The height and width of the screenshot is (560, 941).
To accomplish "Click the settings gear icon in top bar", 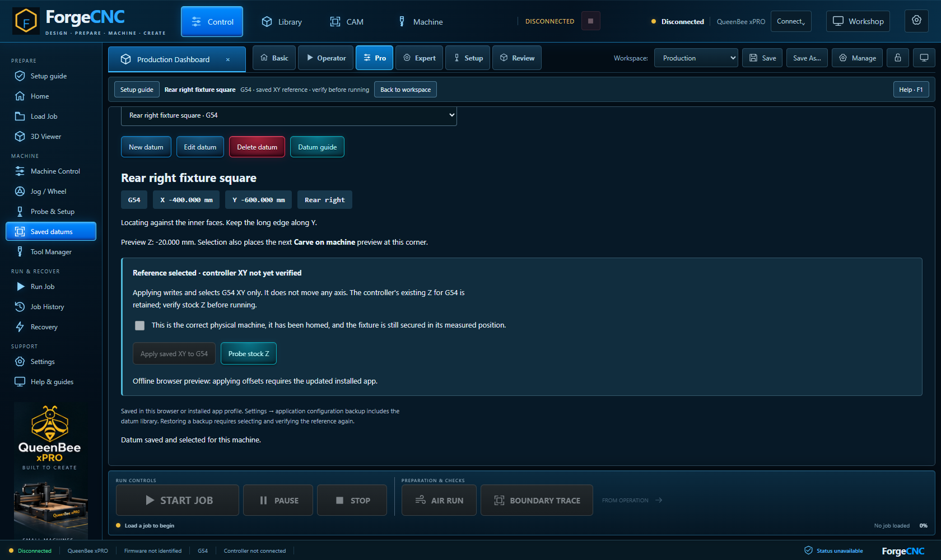I will click(x=916, y=21).
